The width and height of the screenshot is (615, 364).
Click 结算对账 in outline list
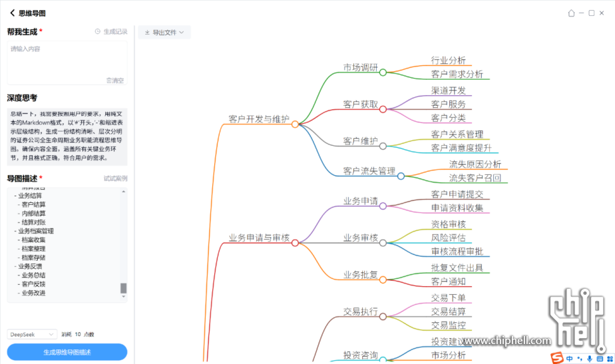(x=33, y=222)
